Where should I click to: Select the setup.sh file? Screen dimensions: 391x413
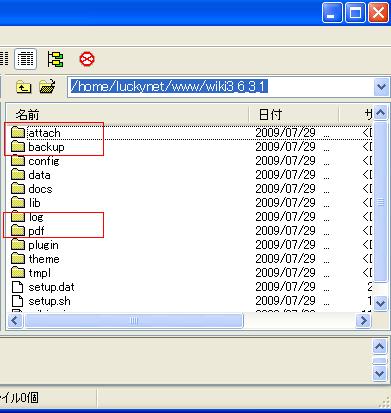[49, 301]
